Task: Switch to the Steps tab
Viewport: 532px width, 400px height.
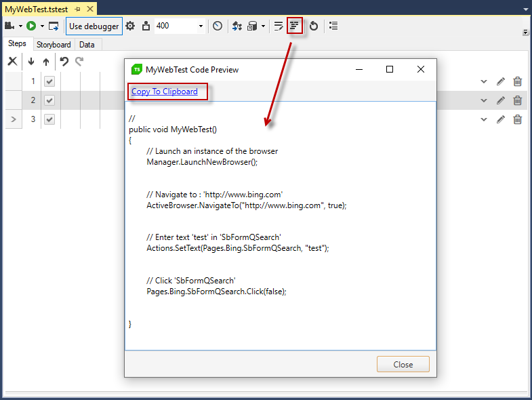Action: [17, 43]
